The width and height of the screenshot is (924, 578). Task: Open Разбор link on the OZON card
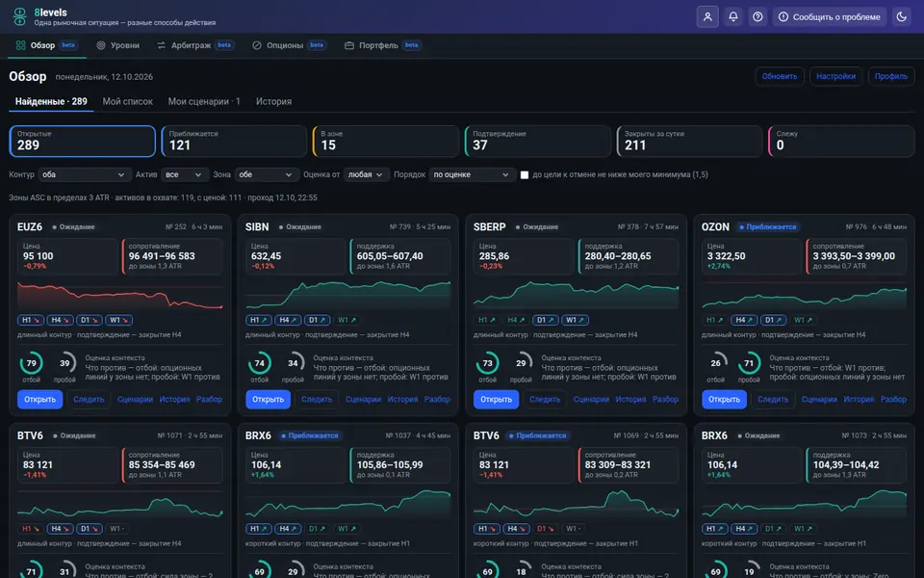pyautogui.click(x=893, y=399)
